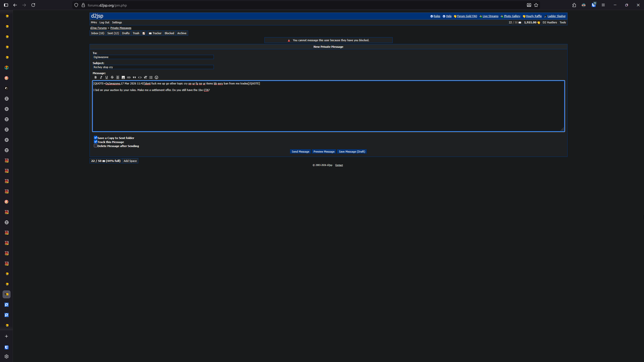Screen dimensions: 644x362
Task: Click the d2jsp site logo heading
Action: pos(97,16)
